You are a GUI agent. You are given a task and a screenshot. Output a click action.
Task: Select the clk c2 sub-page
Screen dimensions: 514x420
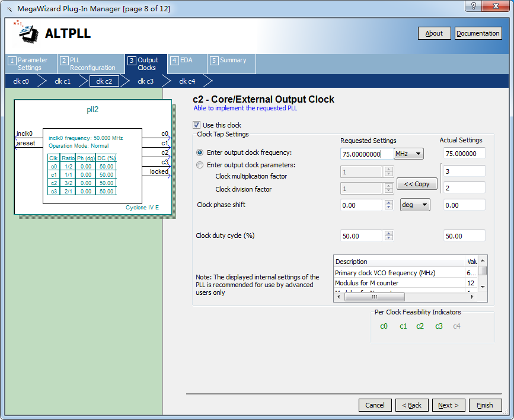pyautogui.click(x=104, y=81)
